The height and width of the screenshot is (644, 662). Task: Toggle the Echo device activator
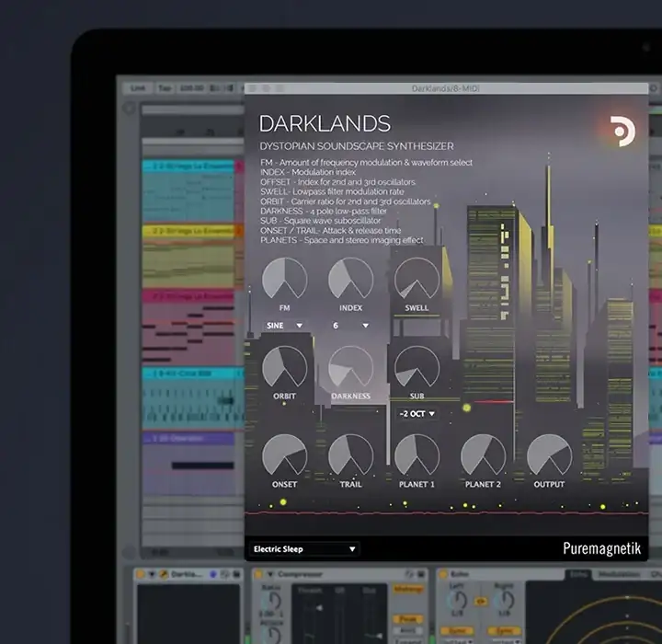(443, 574)
